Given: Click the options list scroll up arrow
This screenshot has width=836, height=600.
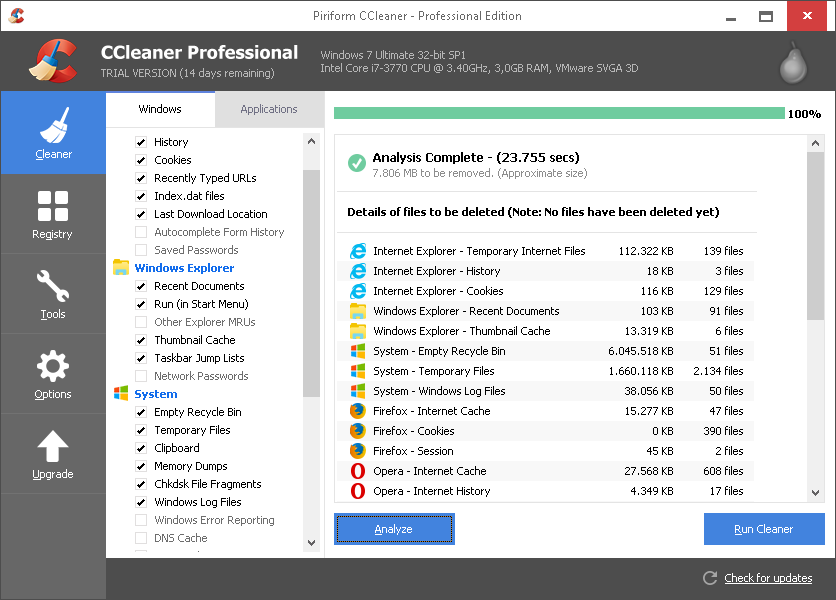Looking at the screenshot, I should tap(311, 141).
